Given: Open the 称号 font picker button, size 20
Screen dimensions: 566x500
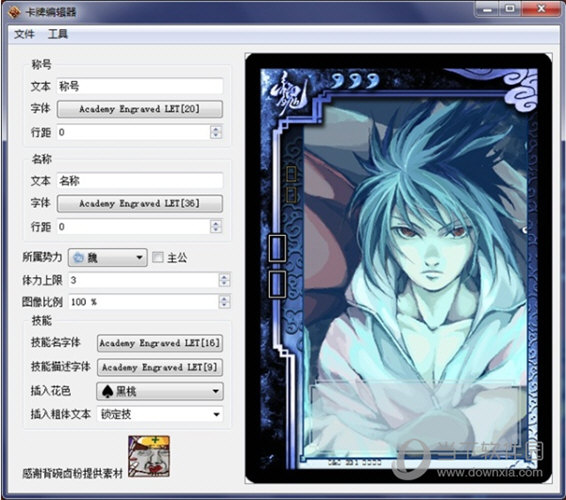Looking at the screenshot, I should pyautogui.click(x=140, y=109).
